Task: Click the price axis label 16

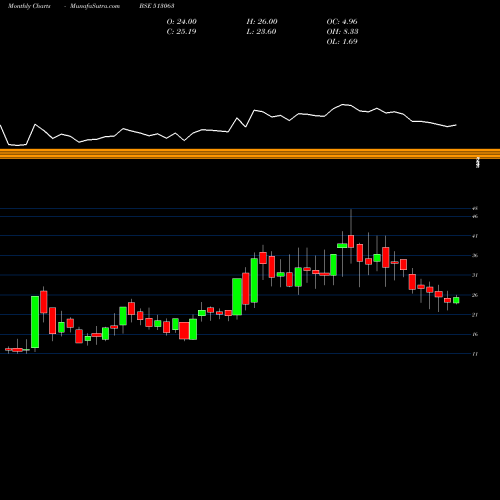Action: click(475, 334)
